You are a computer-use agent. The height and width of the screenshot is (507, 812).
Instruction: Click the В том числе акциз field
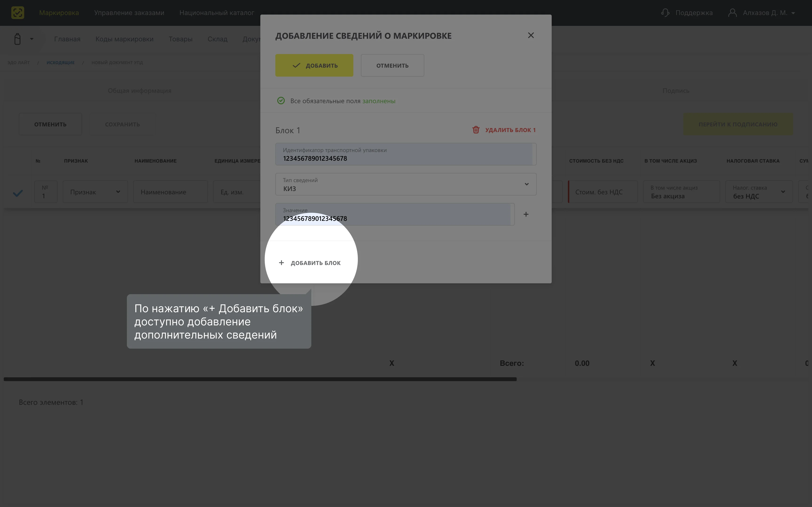point(681,192)
